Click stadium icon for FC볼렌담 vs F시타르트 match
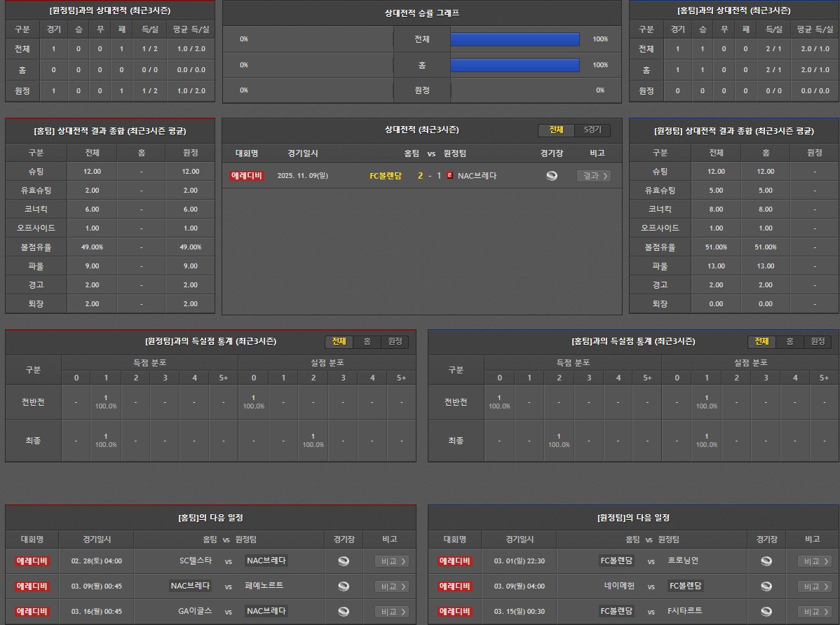The height and width of the screenshot is (625, 840). (766, 611)
